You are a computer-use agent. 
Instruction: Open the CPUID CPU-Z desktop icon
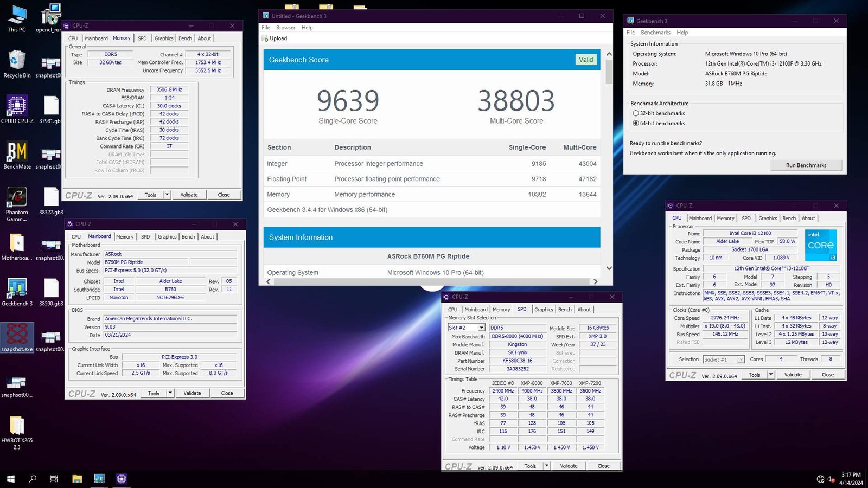point(17,106)
